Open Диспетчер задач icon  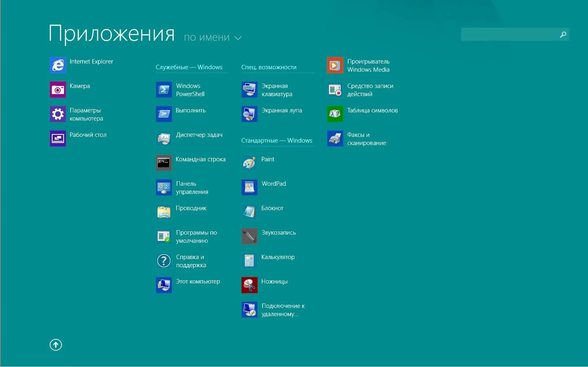coord(164,138)
